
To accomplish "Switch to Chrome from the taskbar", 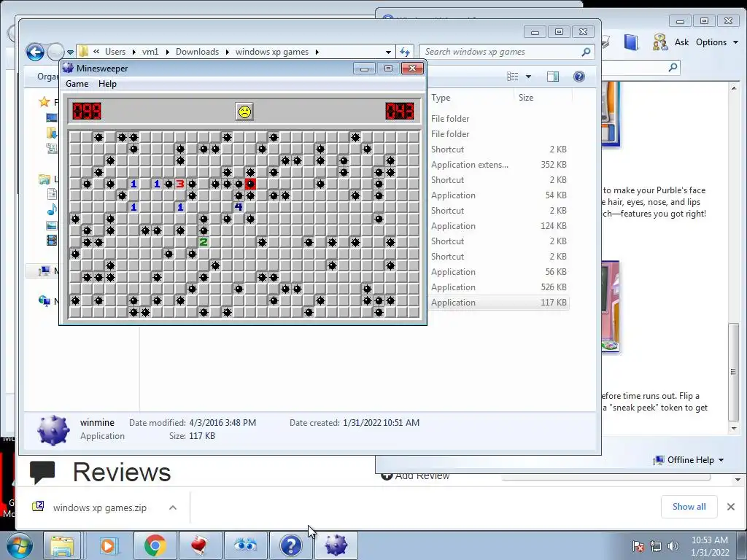I will [x=155, y=545].
